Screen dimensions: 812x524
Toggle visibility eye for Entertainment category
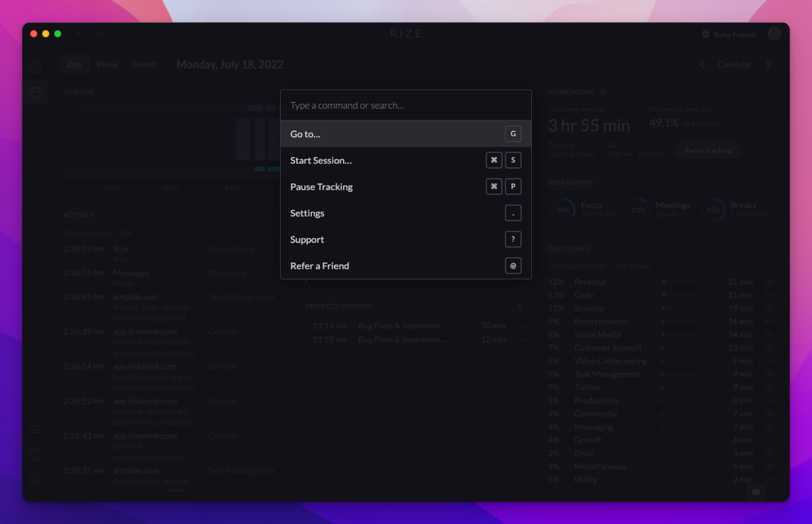tap(768, 321)
